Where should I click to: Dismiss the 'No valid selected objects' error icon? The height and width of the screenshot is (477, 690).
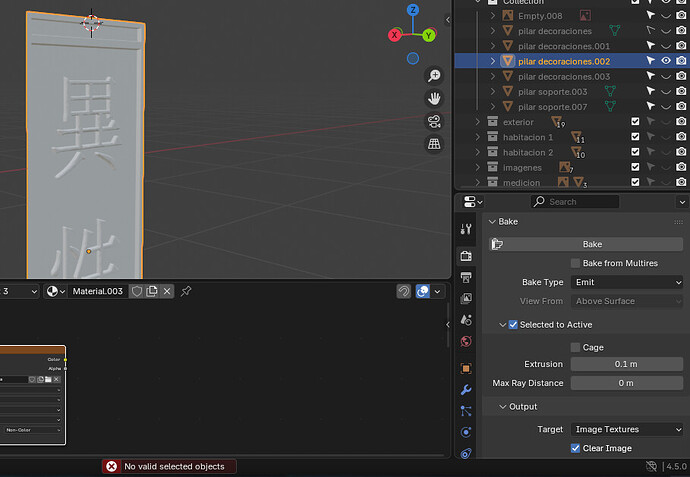pyautogui.click(x=112, y=466)
